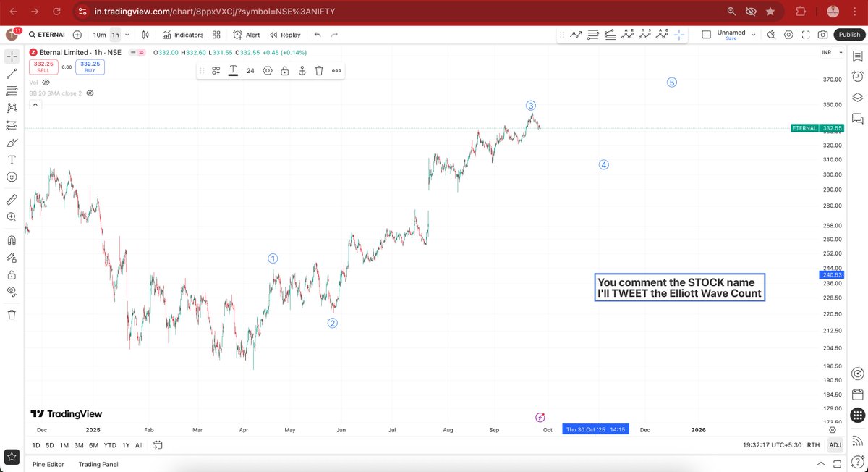Open more options ellipsis in floating toolbar
The width and height of the screenshot is (868, 472).
click(x=336, y=71)
